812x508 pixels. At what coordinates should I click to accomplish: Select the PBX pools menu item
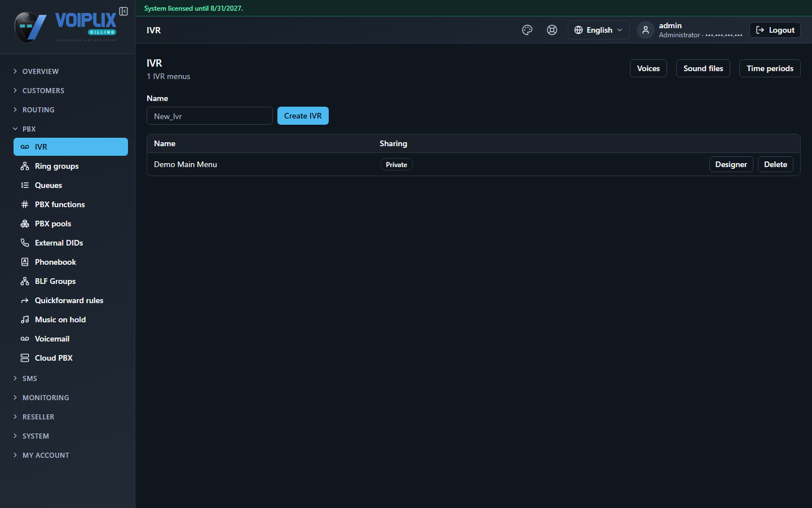point(70,224)
